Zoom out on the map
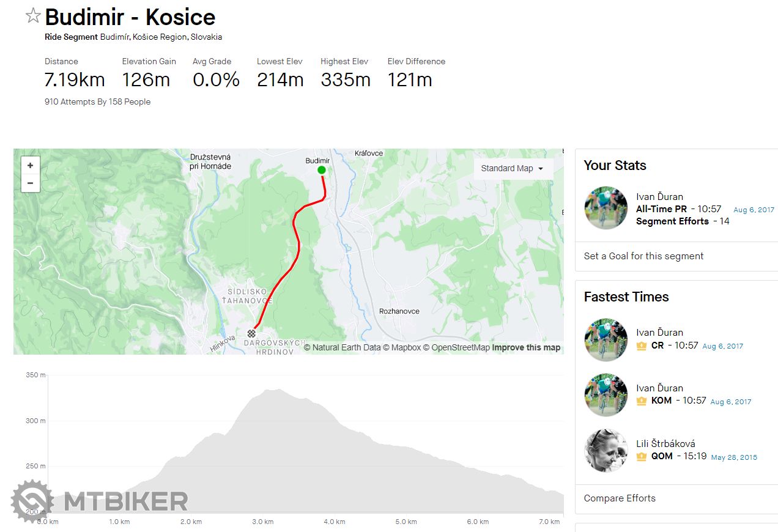Image resolution: width=778 pixels, height=532 pixels. 30,183
